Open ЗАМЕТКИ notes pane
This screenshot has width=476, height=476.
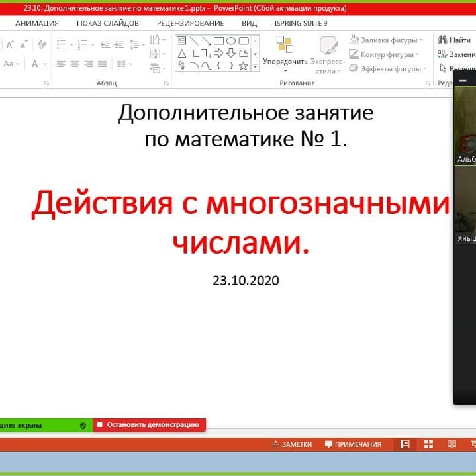tap(292, 444)
